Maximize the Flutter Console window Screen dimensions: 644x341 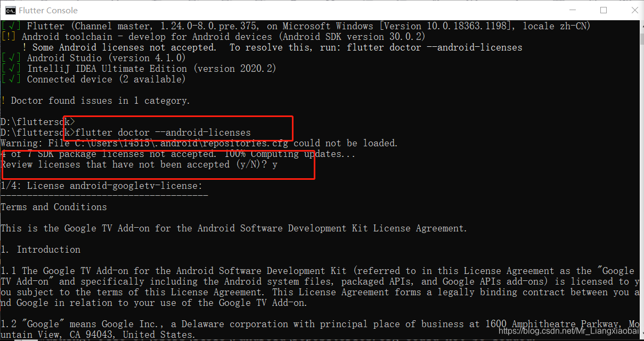point(604,10)
